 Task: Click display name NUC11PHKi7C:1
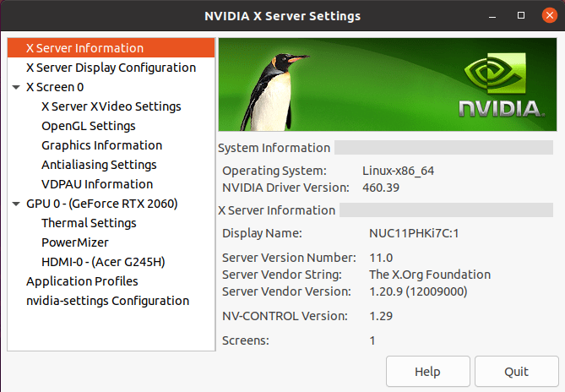414,233
